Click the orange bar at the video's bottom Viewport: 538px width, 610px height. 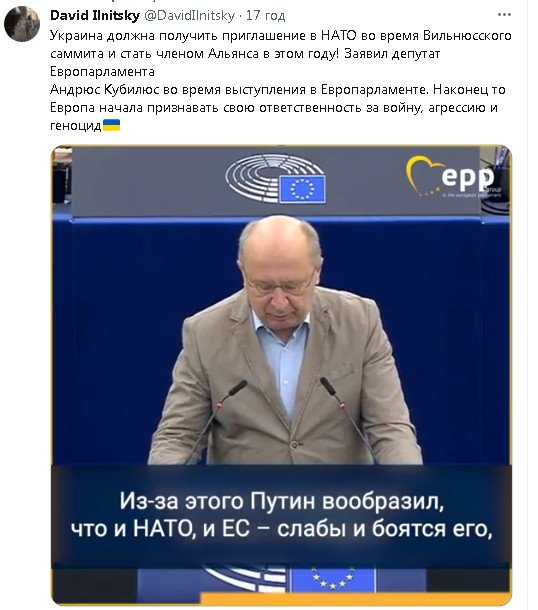(356, 599)
